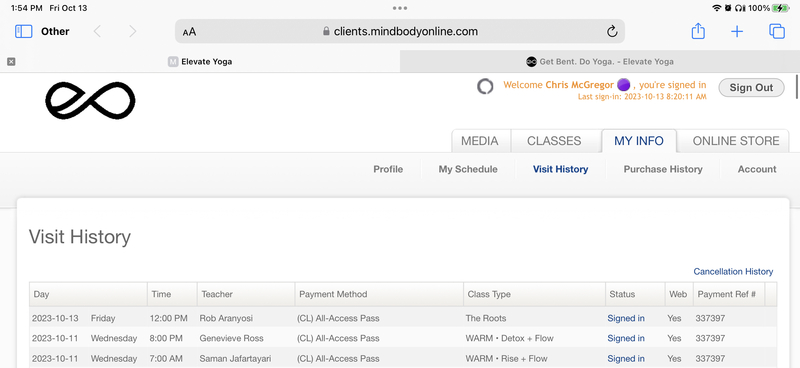The width and height of the screenshot is (800, 368).
Task: Click the 12:00 PM time cell
Action: [x=168, y=318]
